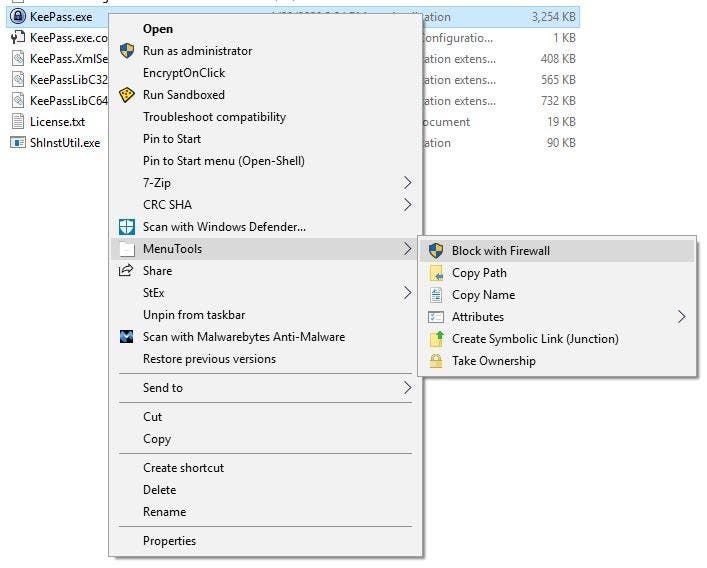This screenshot has width=707, height=568.
Task: Select the ShInstUtil.exe file name
Action: [65, 143]
